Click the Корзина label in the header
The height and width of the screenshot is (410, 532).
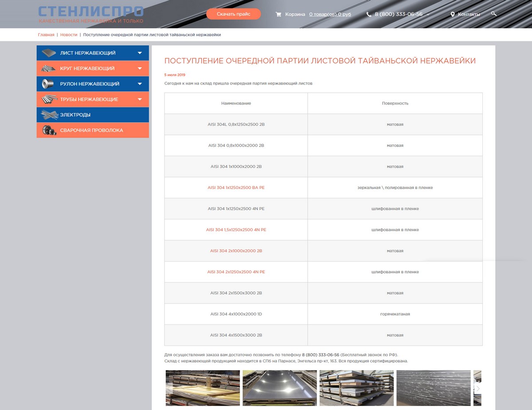tap(295, 14)
